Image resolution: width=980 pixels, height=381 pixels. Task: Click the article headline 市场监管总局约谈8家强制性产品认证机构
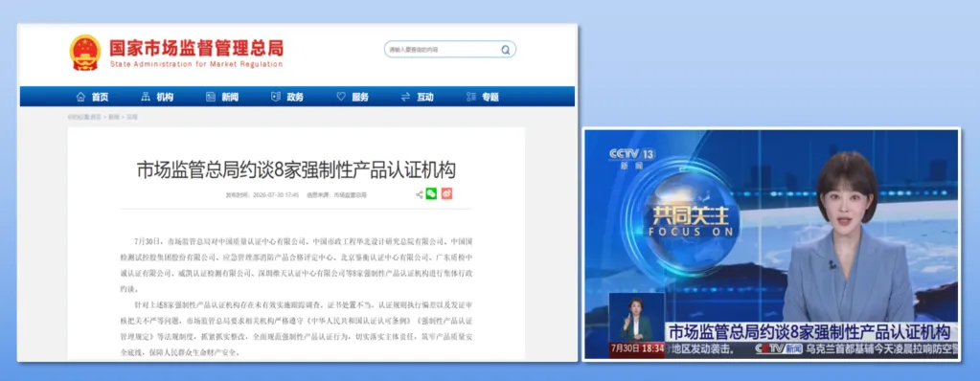(x=296, y=169)
